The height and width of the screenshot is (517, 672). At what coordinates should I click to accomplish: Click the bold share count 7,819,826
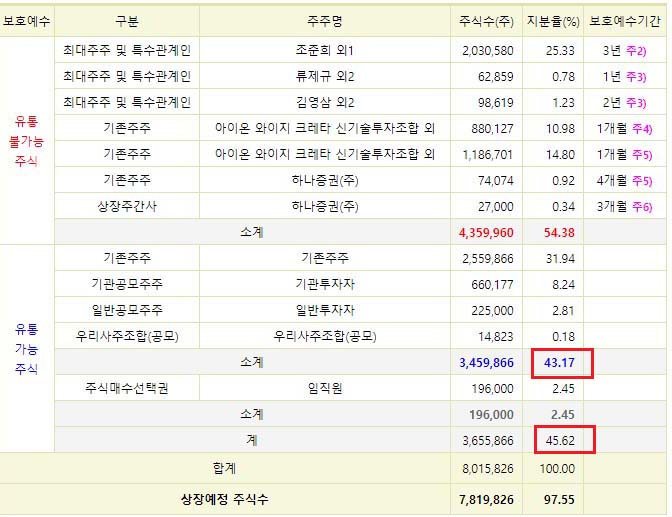point(486,499)
